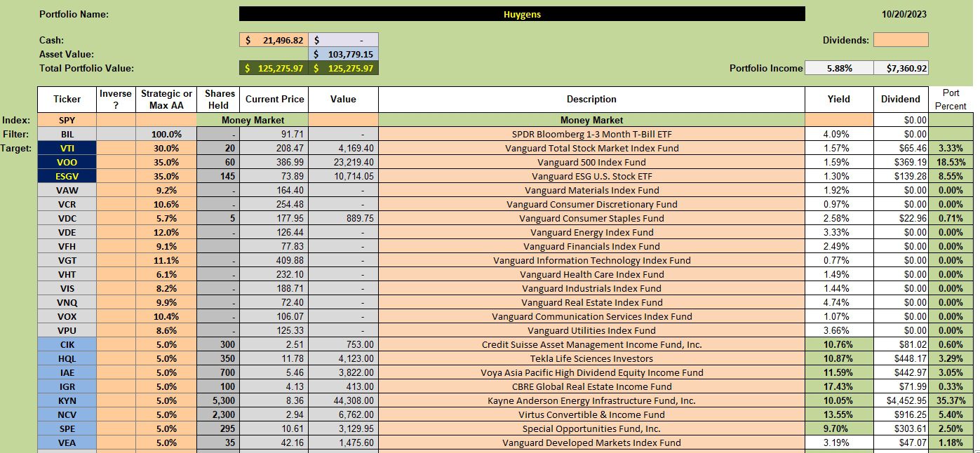Select the VTI ticker cell
980x453 pixels.
click(x=67, y=148)
